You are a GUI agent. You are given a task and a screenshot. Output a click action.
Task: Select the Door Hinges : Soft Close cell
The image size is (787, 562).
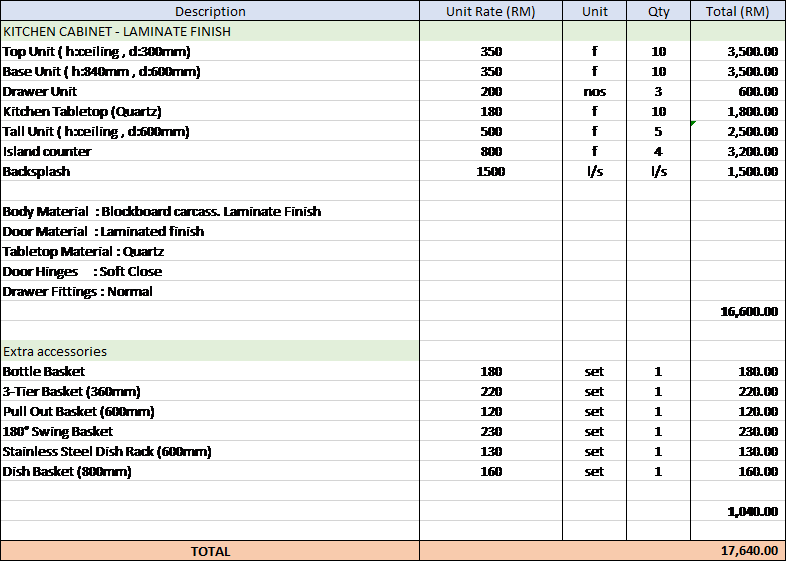click(210, 271)
